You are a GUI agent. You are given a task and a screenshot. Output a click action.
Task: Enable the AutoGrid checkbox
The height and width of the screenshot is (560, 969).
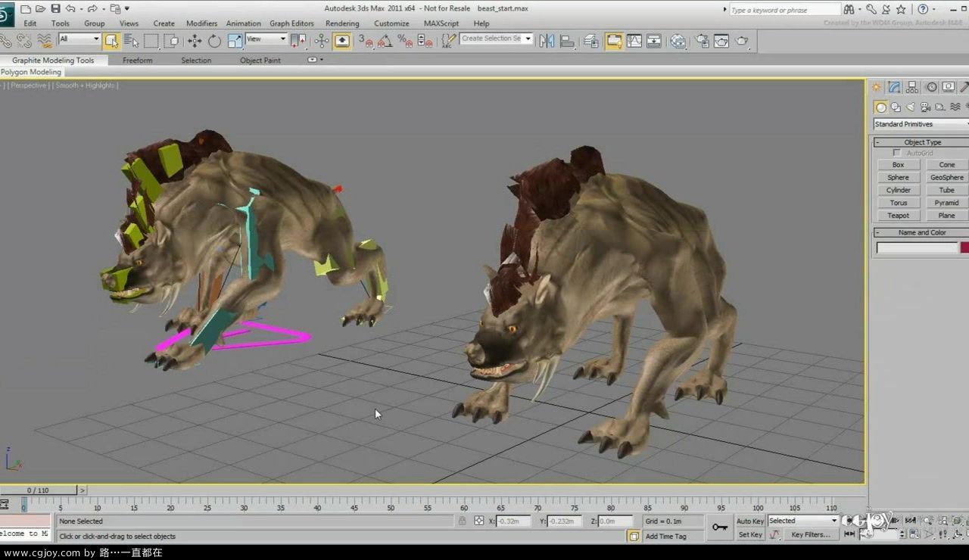tap(897, 153)
